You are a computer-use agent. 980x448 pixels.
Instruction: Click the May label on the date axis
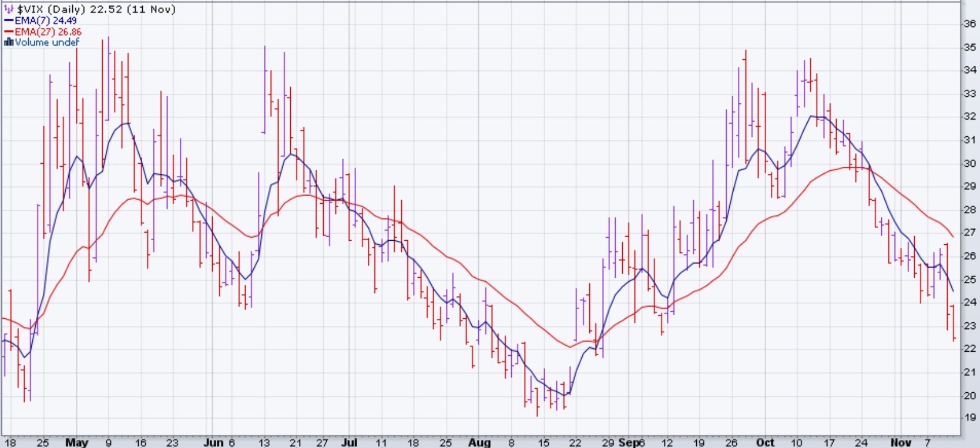pos(76,442)
